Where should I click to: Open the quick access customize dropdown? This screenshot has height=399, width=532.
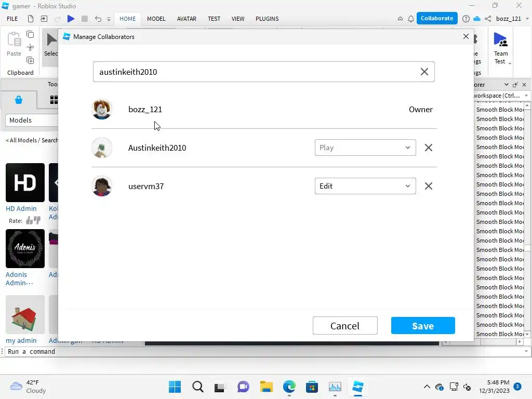109,19
